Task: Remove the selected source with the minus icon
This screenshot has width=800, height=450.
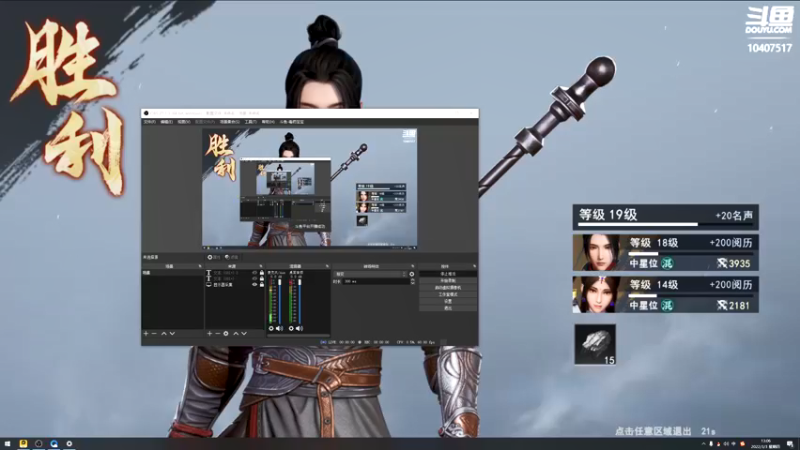Action: coord(217,334)
